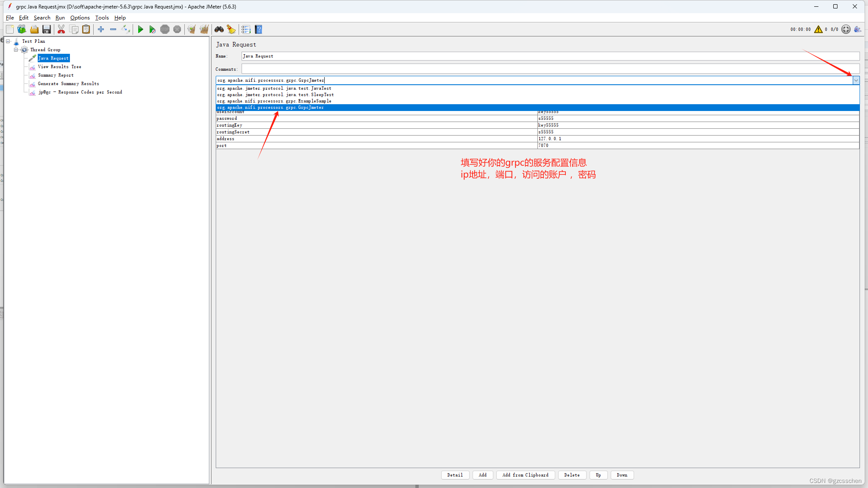Click the warning triangle log toggle
Viewport: 868px width, 488px height.
[818, 29]
